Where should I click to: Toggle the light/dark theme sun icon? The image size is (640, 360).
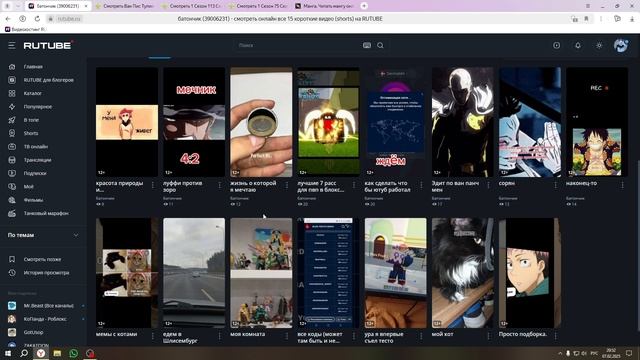[599, 45]
